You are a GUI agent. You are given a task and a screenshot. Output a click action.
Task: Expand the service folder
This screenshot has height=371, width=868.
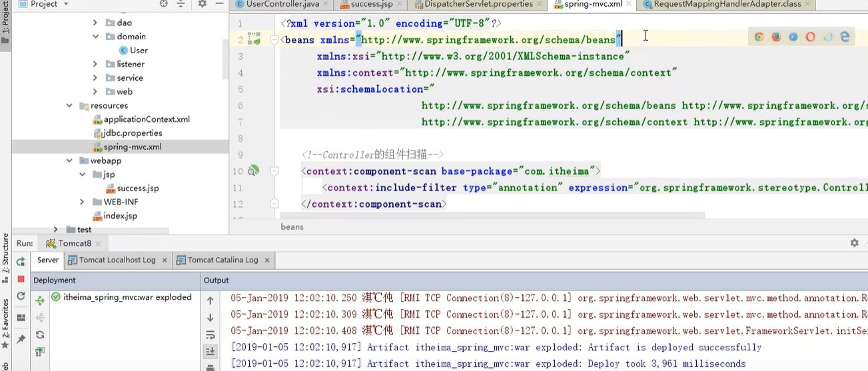tap(95, 78)
